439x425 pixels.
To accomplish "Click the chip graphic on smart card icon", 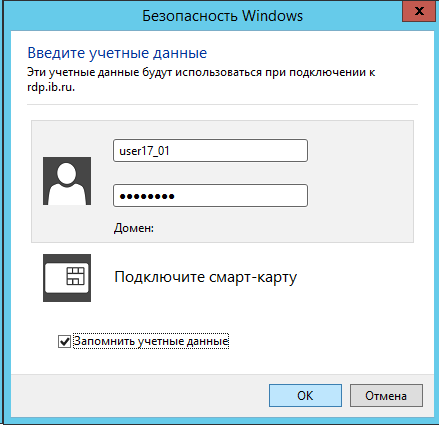I will click(76, 276).
